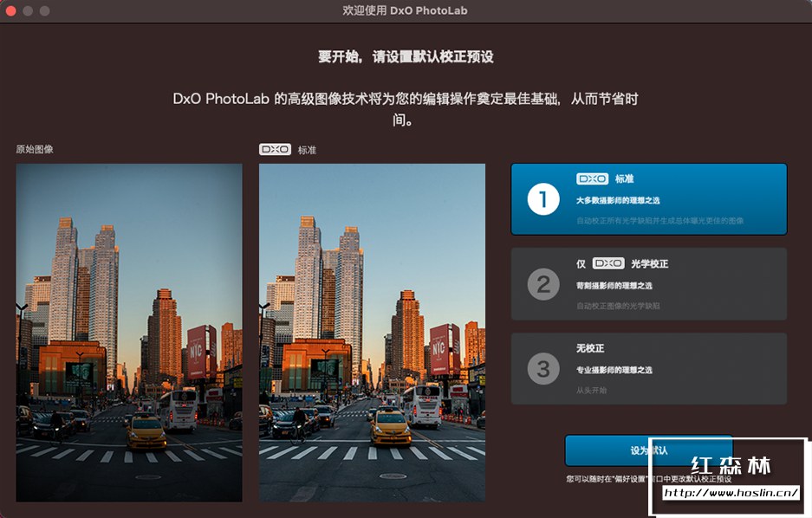Screen dimensions: 812x518
Task: Click the 原始图像 label
Action: 35,150
